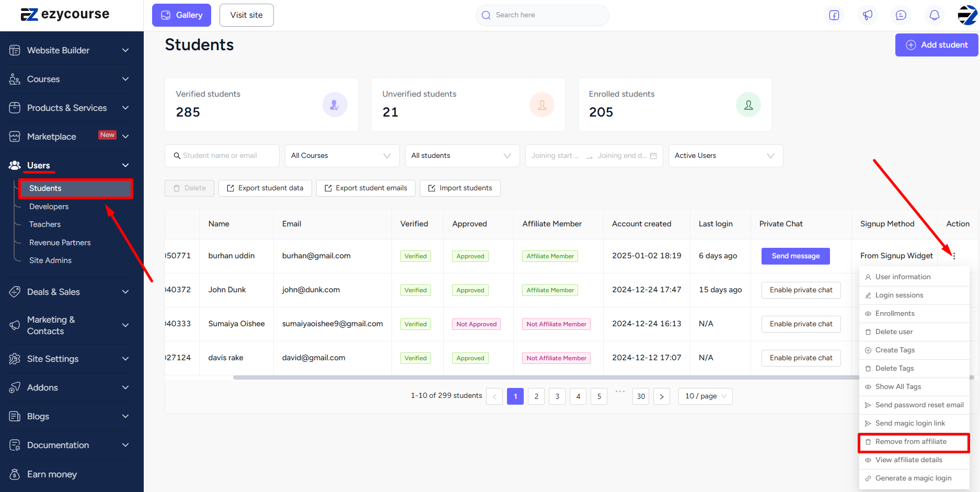Screen dimensions: 980x492
Task: Enable private chat for John Dunk
Action: (x=801, y=290)
